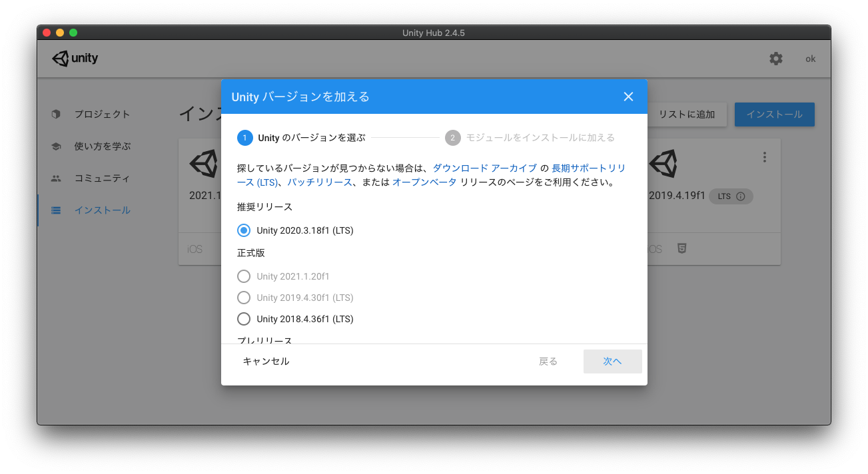Click the projects cube icon in sidebar
This screenshot has height=474, width=868.
coord(56,114)
